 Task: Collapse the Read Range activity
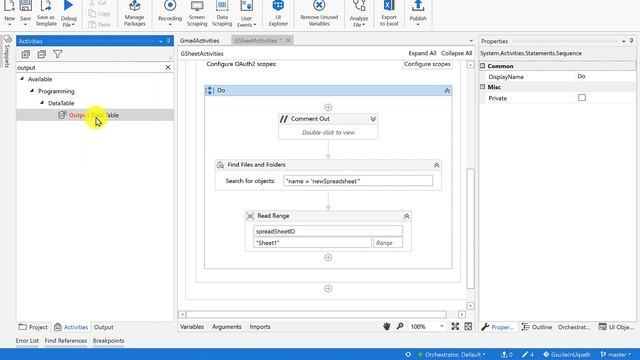[407, 216]
